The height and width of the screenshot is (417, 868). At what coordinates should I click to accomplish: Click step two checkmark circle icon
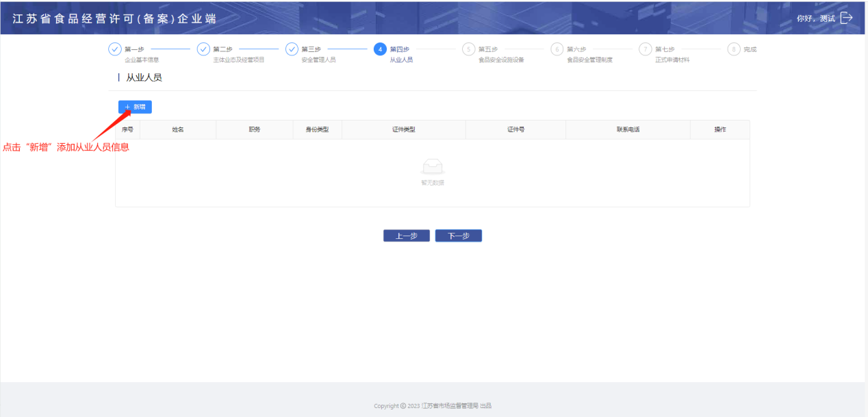point(203,49)
